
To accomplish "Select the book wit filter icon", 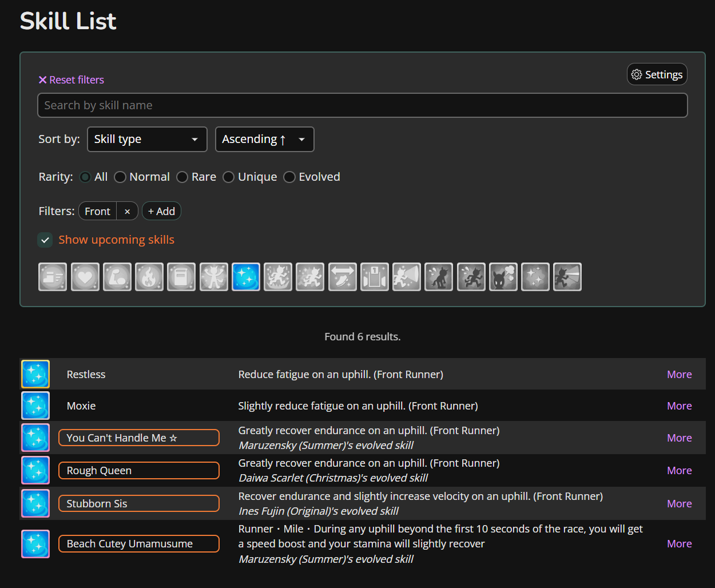I will coord(181,277).
